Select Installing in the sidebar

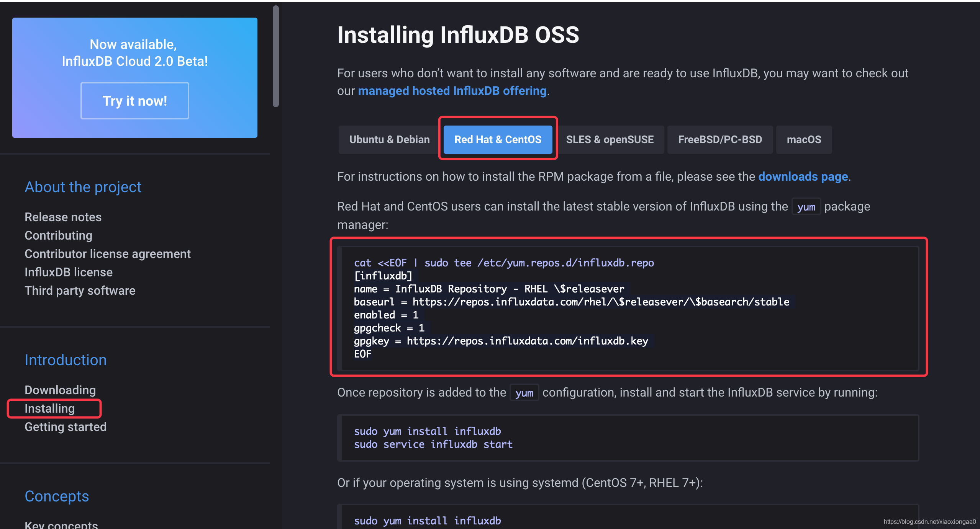[x=50, y=408]
